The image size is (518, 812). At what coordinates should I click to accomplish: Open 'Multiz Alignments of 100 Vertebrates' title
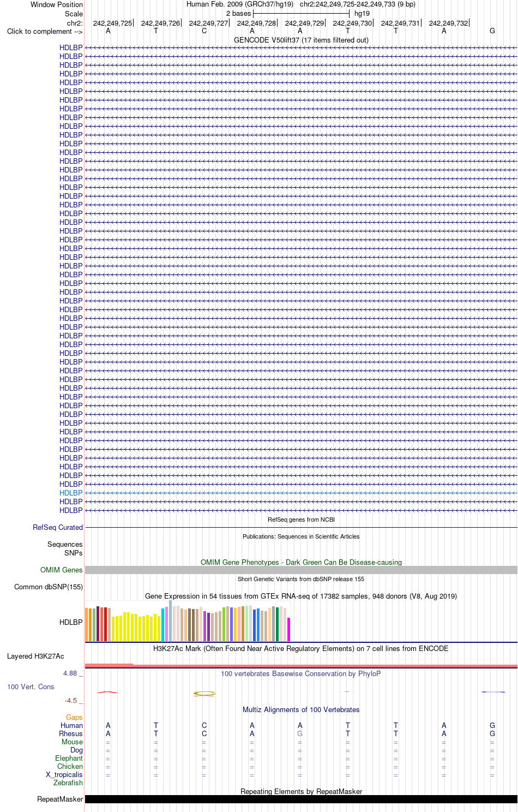(x=301, y=709)
